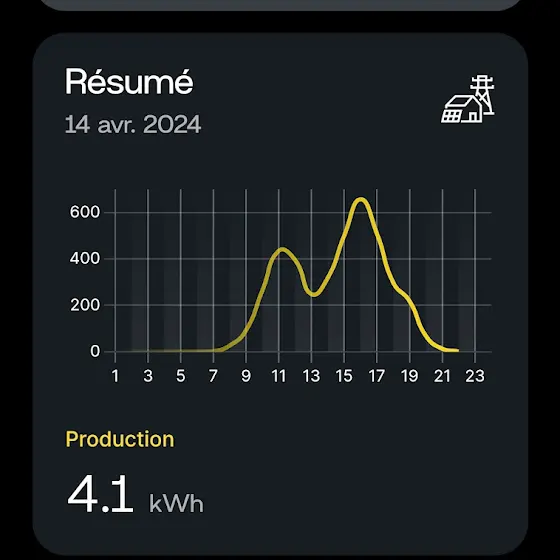Tap the kWh unit label
This screenshot has width=560, height=560.
(x=176, y=503)
